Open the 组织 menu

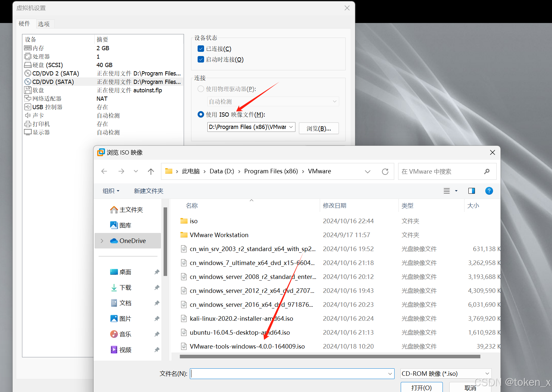[x=111, y=191]
